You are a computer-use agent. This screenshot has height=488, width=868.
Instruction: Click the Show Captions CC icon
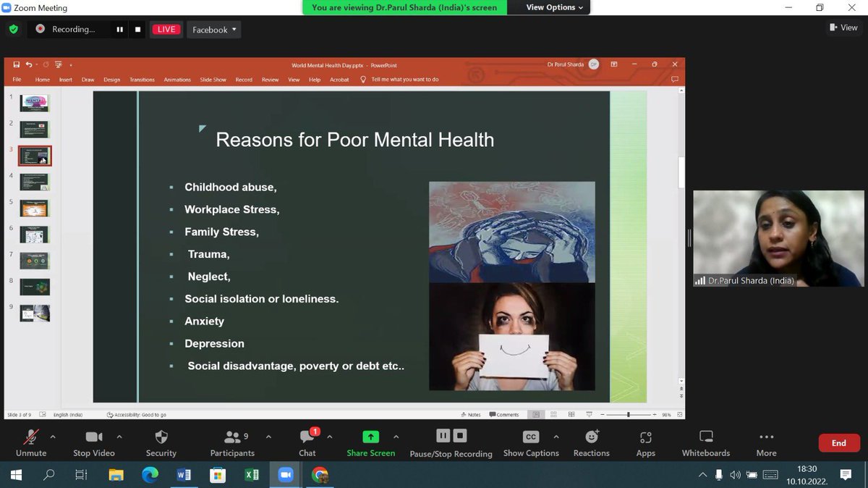pos(531,437)
